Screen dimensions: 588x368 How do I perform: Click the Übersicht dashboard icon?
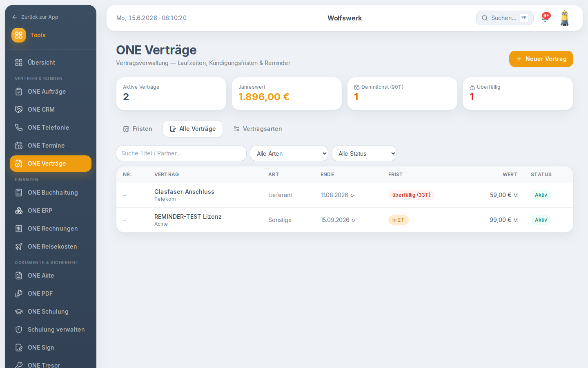click(x=19, y=63)
